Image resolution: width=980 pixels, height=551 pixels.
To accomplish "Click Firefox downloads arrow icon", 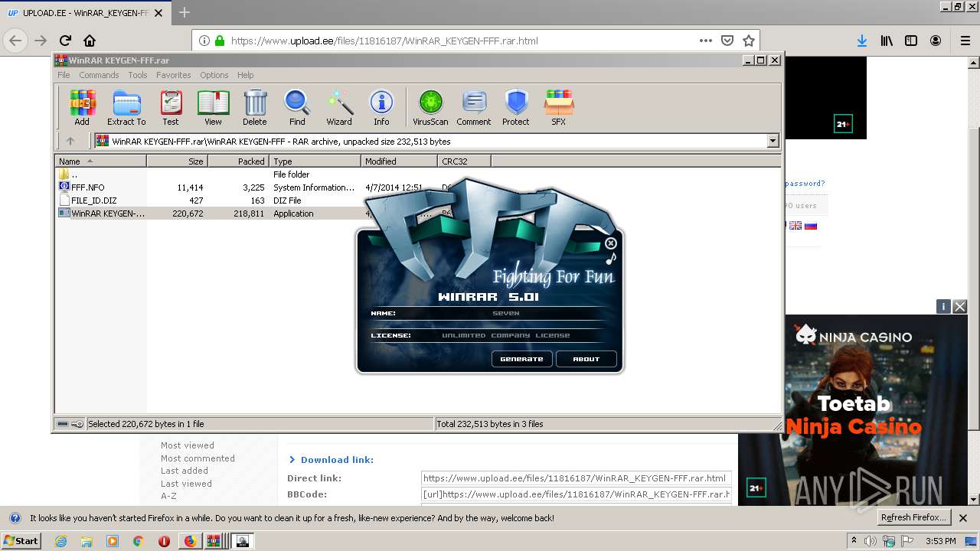I will [x=862, y=41].
